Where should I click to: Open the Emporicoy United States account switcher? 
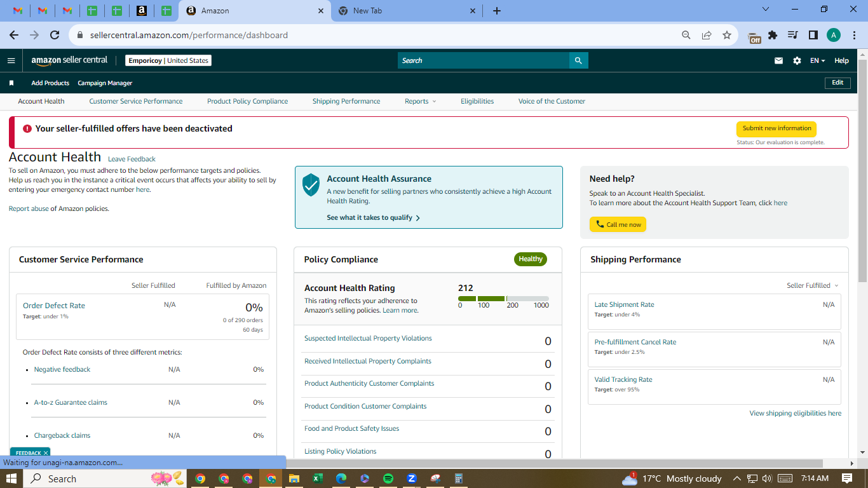[168, 60]
